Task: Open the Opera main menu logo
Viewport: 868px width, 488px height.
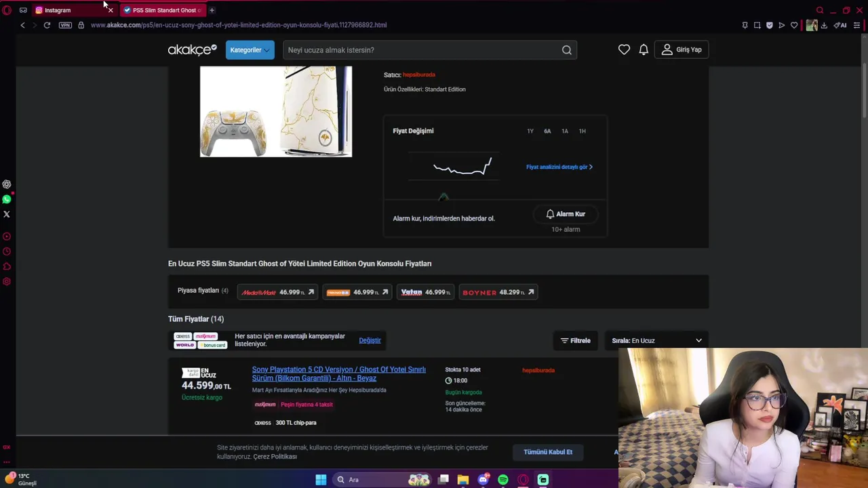Action: [x=7, y=10]
